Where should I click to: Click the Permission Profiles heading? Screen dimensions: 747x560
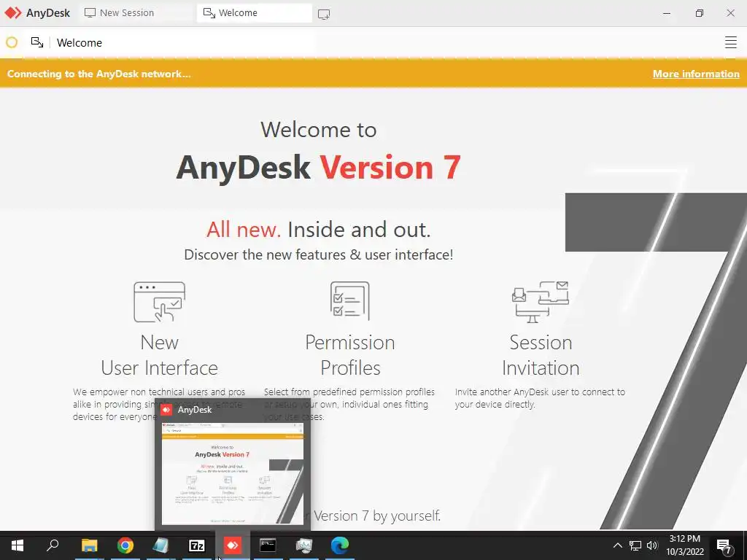[x=350, y=355]
